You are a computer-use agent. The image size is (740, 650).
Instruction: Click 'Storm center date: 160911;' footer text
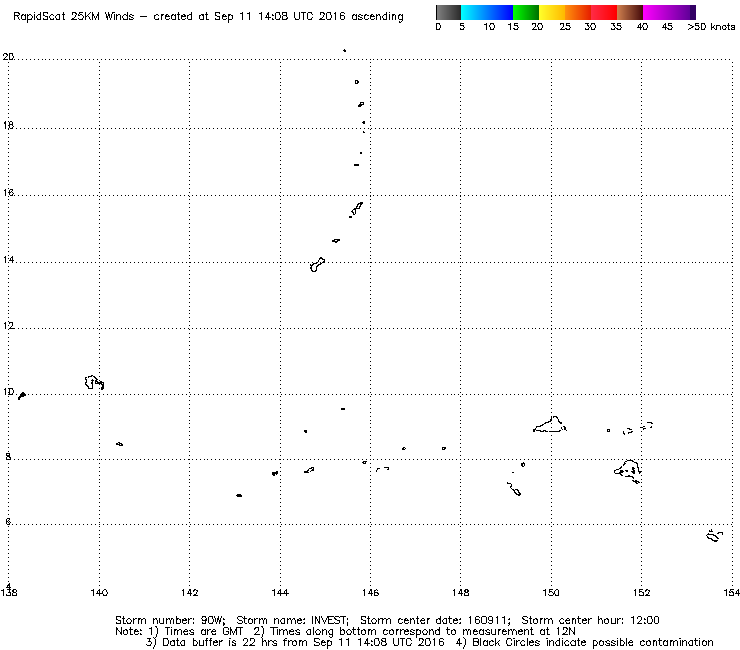coord(435,620)
